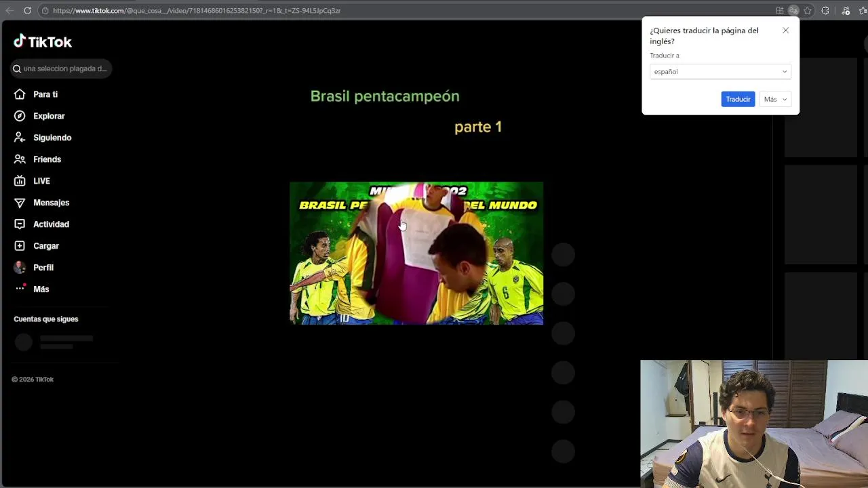Screen dimensions: 868x488
Task: Close the translate popup with X
Action: (x=785, y=30)
